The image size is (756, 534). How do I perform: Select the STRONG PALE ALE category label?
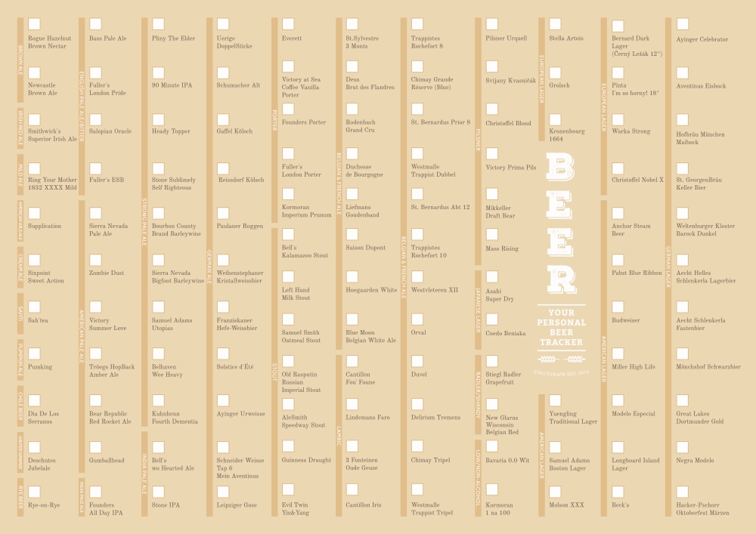pos(144,222)
